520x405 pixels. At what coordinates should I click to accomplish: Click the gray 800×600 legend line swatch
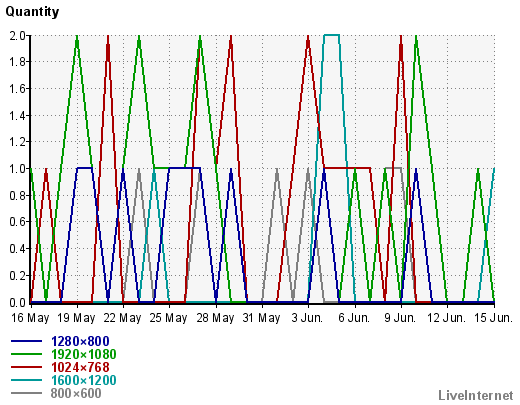[x=26, y=393]
